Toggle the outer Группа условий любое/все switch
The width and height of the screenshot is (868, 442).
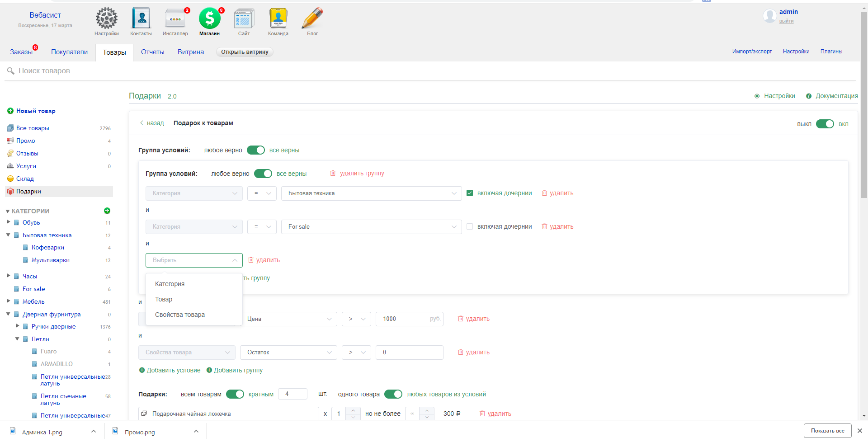(x=256, y=150)
